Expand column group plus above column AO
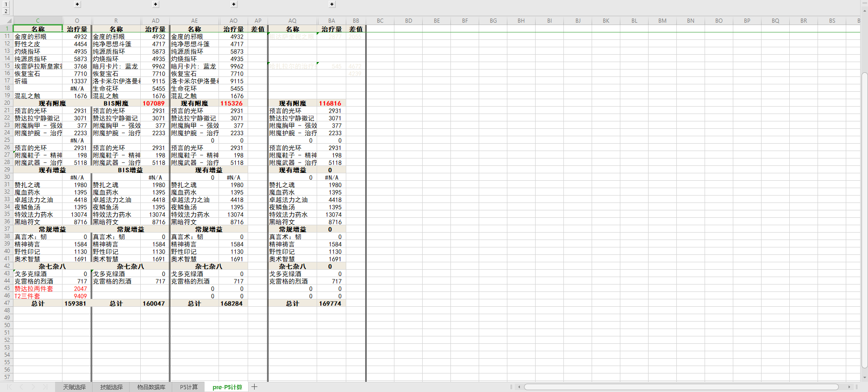 (234, 5)
